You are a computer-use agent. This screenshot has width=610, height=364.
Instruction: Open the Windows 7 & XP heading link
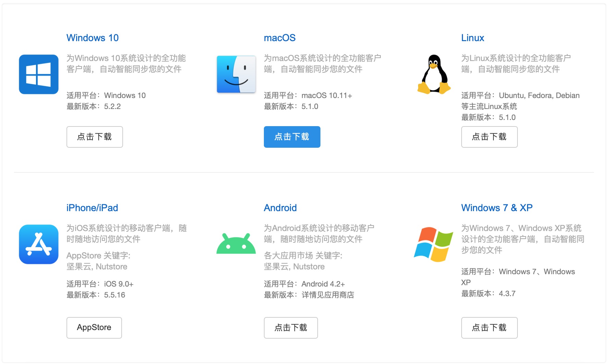point(497,208)
